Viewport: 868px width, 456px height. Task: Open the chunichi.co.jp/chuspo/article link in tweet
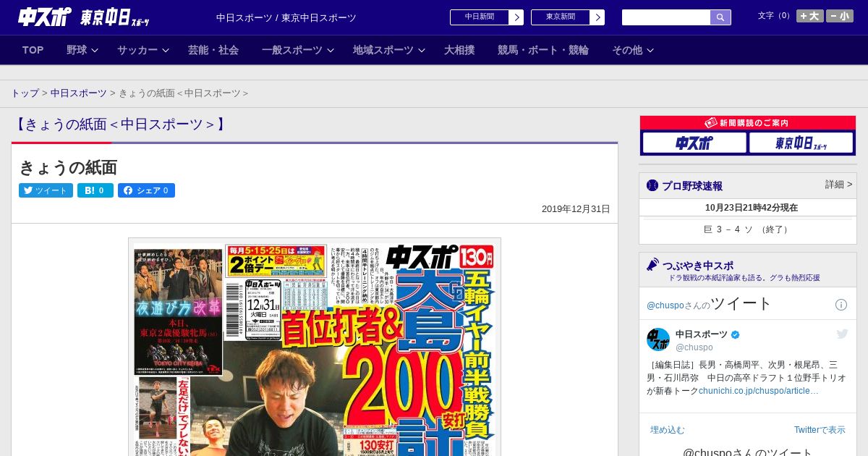tap(759, 391)
